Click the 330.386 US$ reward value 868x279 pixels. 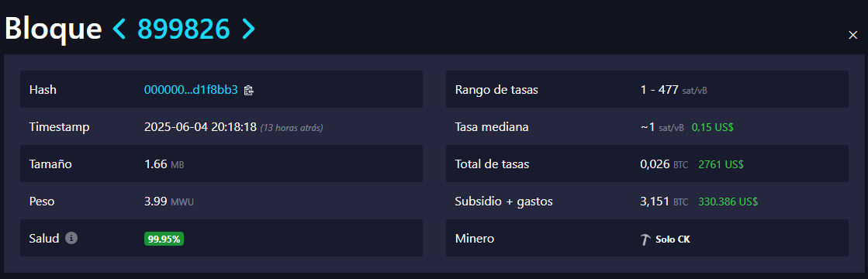(x=728, y=202)
